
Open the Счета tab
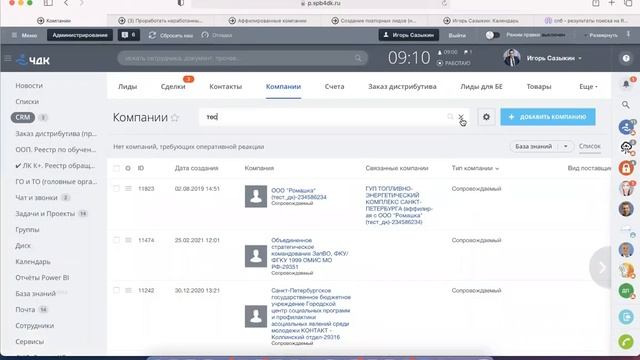pos(334,87)
